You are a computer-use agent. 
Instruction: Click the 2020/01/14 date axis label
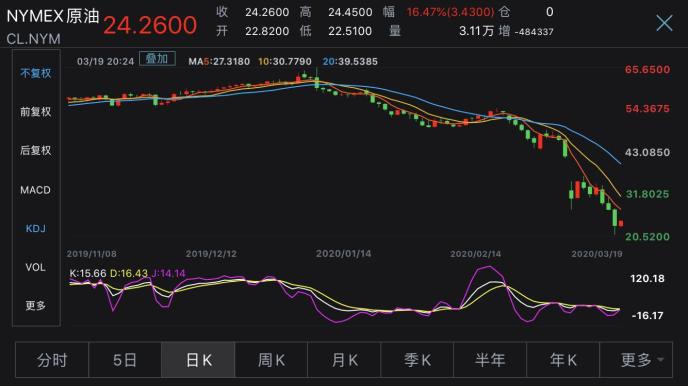coord(344,254)
